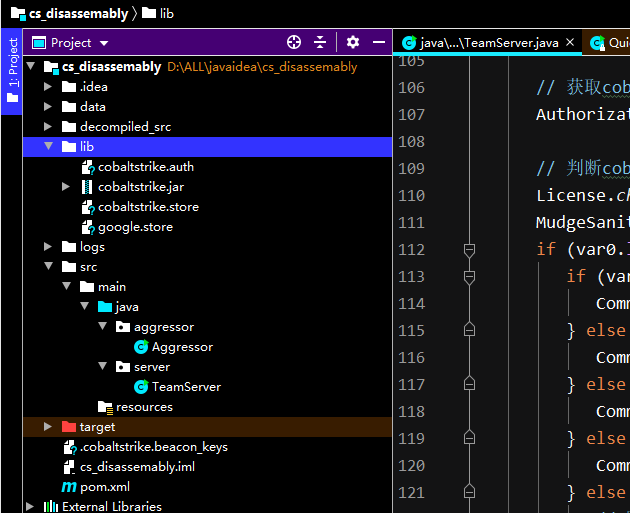Collapse the src folder
The height and width of the screenshot is (513, 630).
click(49, 266)
